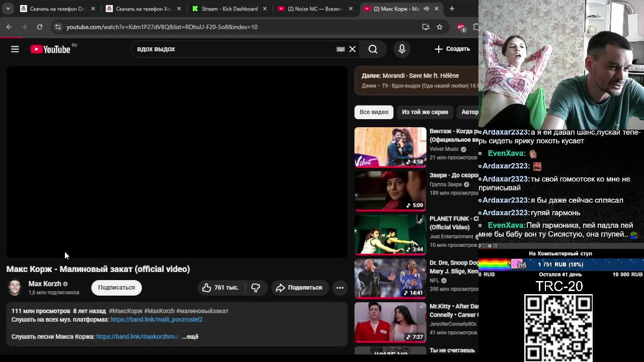Expand description with ...ещё
644x362 pixels.
[x=190, y=336]
